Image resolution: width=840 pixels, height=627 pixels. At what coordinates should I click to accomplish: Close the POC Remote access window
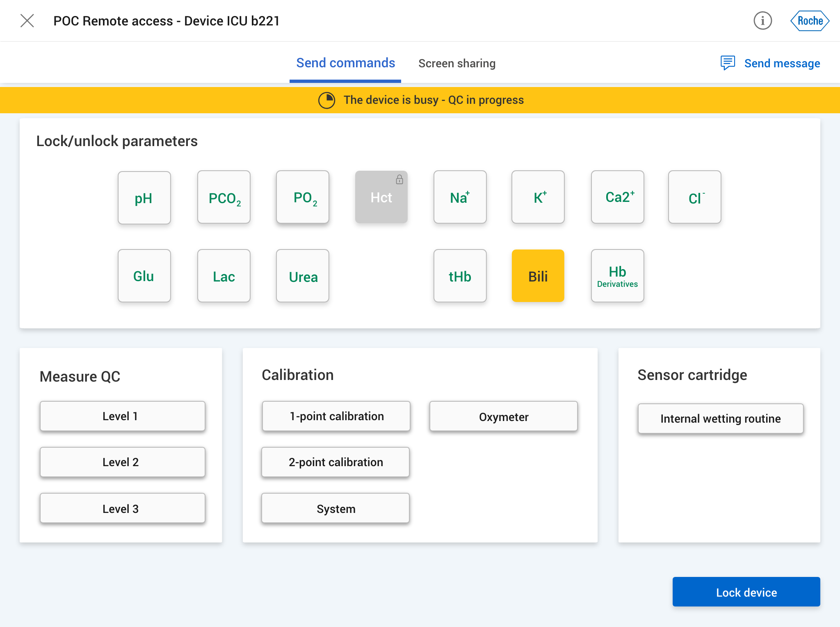click(27, 21)
